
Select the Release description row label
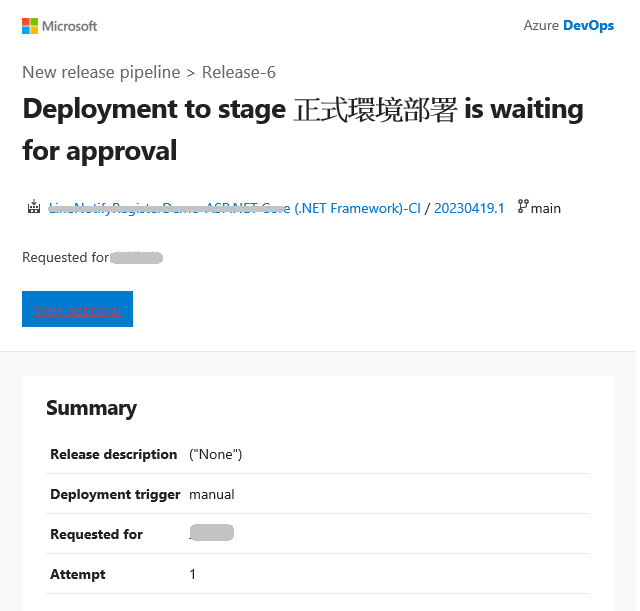[x=113, y=454]
